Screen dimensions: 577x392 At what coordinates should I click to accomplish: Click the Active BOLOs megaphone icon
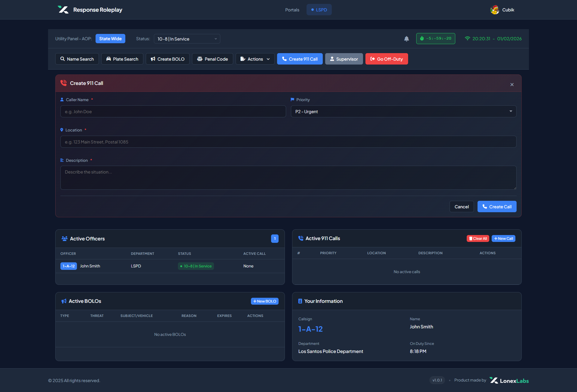64,301
